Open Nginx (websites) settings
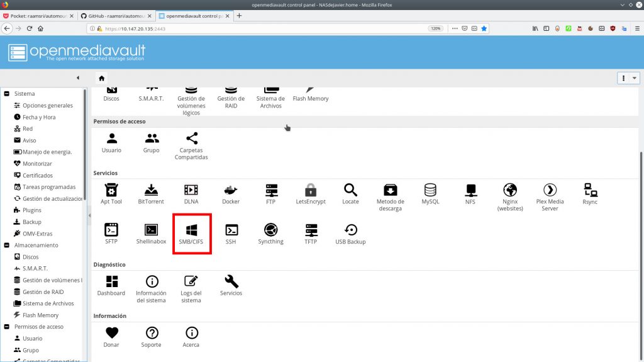 [x=510, y=197]
